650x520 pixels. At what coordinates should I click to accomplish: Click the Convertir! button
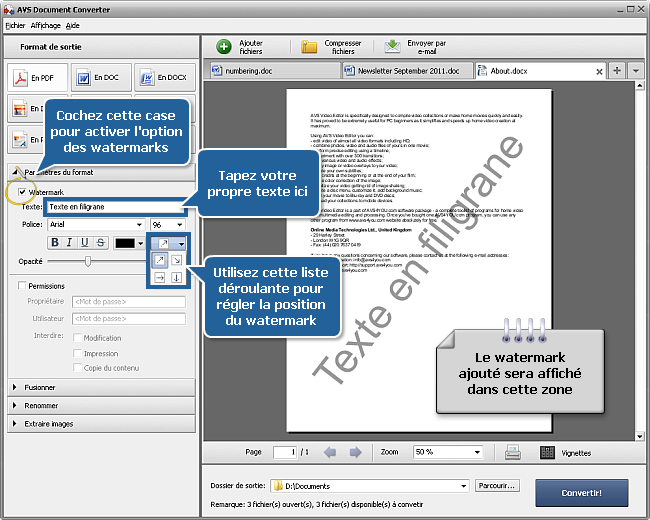pyautogui.click(x=582, y=493)
